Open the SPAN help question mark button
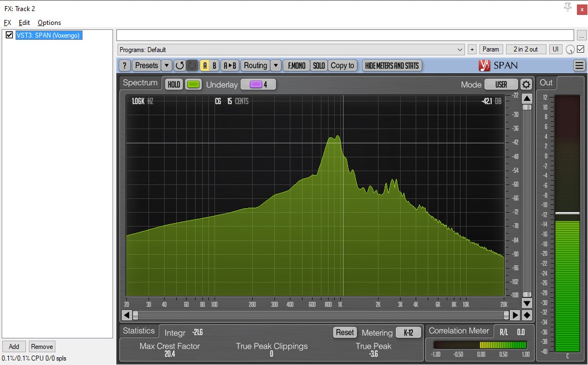Image resolution: width=588 pixels, height=365 pixels. pos(125,65)
